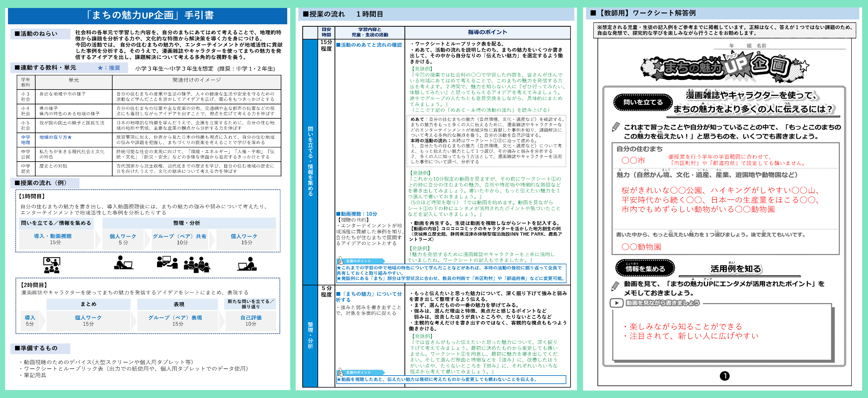Click the 個人ワーク ５分 step
This screenshot has width=868, height=398.
tap(123, 239)
